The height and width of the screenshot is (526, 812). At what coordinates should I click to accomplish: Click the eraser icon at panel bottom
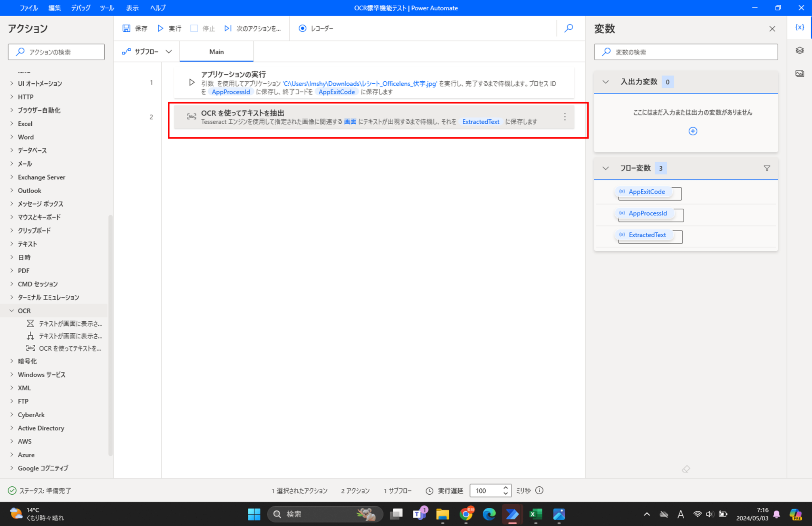686,469
